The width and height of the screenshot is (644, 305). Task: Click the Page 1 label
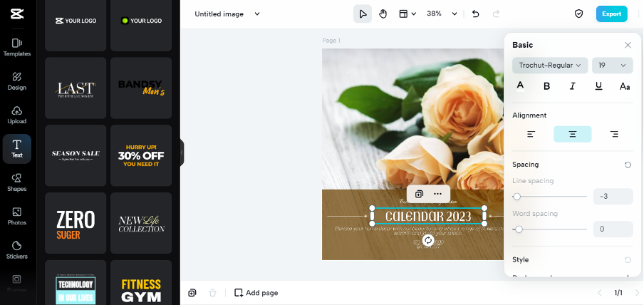click(x=331, y=41)
